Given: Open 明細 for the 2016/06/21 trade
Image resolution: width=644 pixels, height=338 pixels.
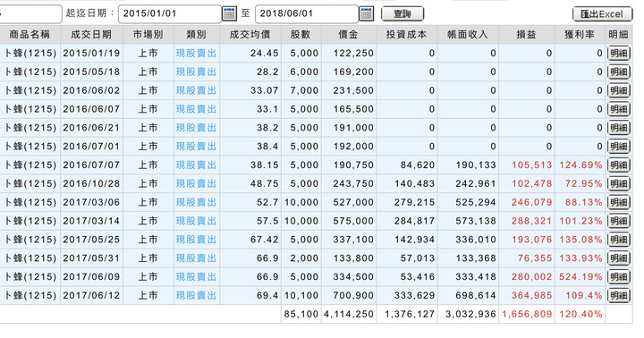Looking at the screenshot, I should (x=619, y=128).
